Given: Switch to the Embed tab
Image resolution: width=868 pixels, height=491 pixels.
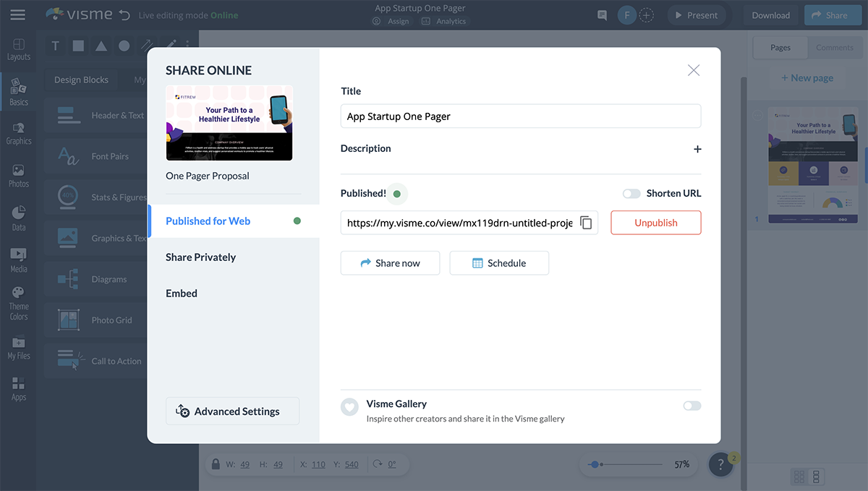Looking at the screenshot, I should (182, 294).
